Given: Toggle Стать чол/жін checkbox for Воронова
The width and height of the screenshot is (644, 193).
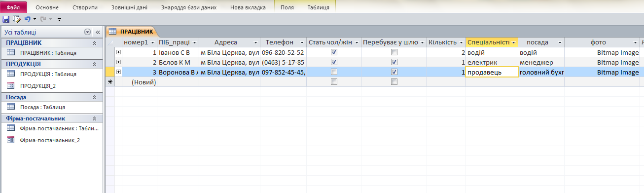Looking at the screenshot, I should pos(334,72).
